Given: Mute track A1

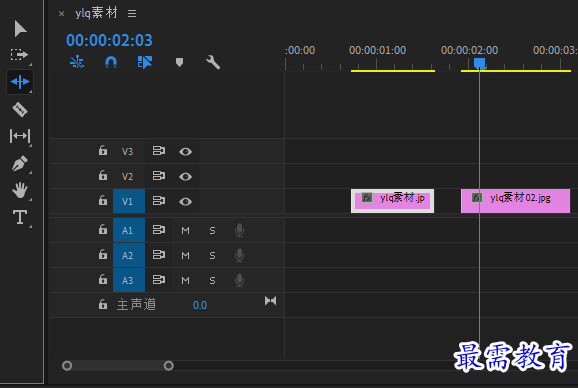Looking at the screenshot, I should tap(185, 231).
